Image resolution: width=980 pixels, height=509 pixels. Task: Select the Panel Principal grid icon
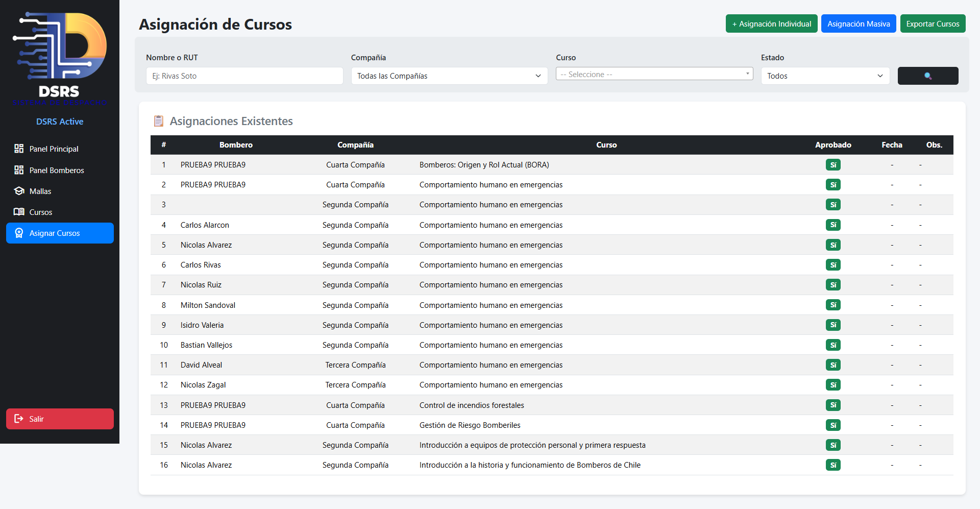click(x=19, y=149)
